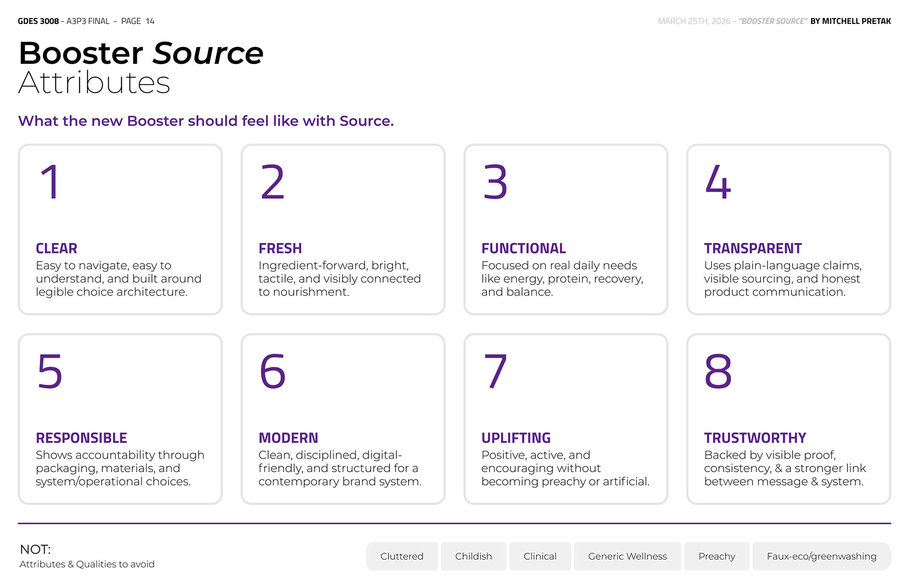Click 'BY MITCHELL PRETAK' author credit
The height and width of the screenshot is (588, 909).
coord(850,21)
